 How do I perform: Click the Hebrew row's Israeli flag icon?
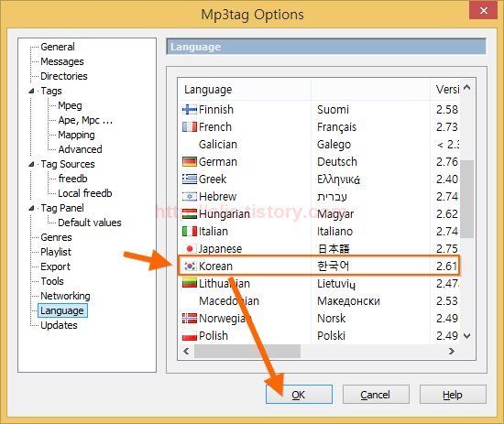pos(190,196)
